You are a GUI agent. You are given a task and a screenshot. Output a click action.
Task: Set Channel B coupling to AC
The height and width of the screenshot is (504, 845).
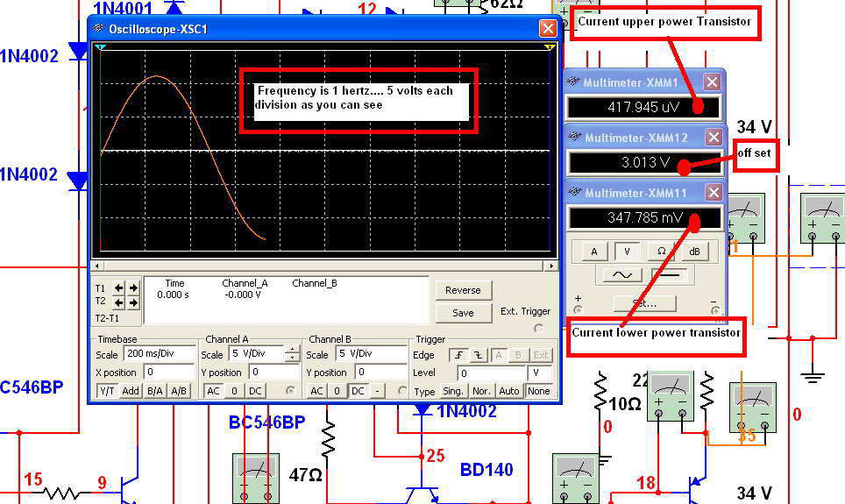(x=316, y=391)
